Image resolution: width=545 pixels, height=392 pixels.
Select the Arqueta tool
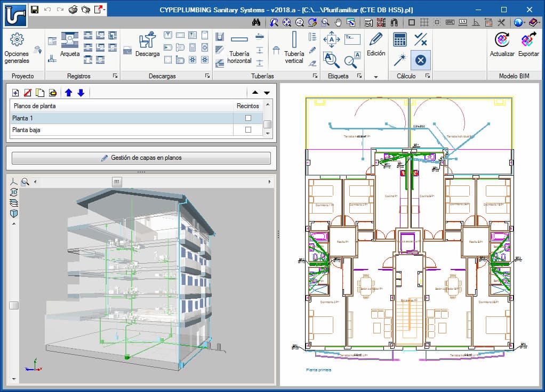point(69,44)
